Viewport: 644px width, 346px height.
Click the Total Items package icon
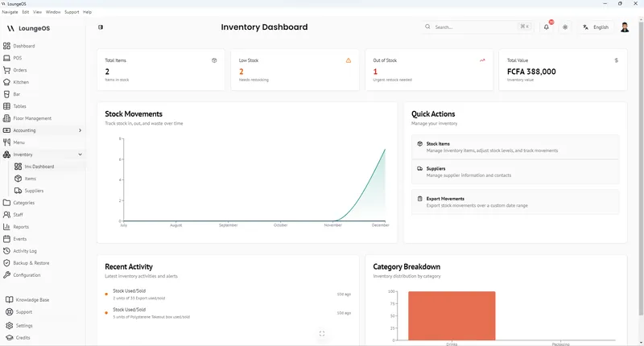(x=214, y=60)
